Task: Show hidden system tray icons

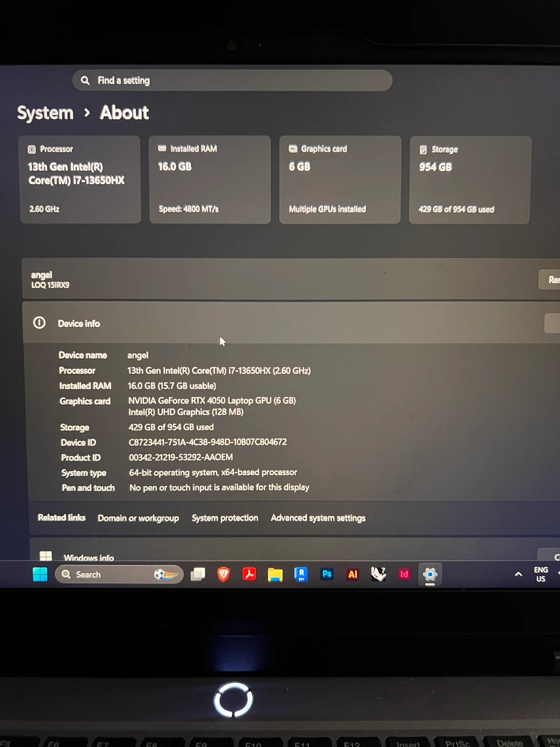Action: click(518, 574)
